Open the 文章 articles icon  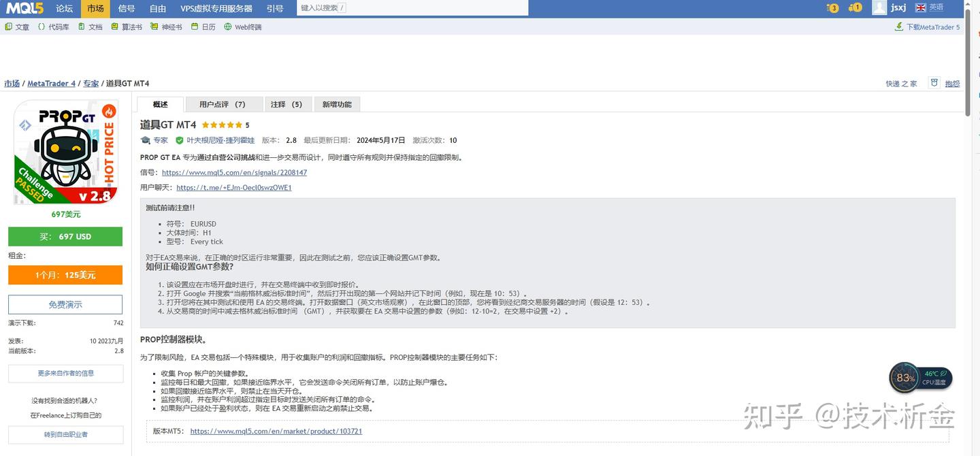click(9, 27)
